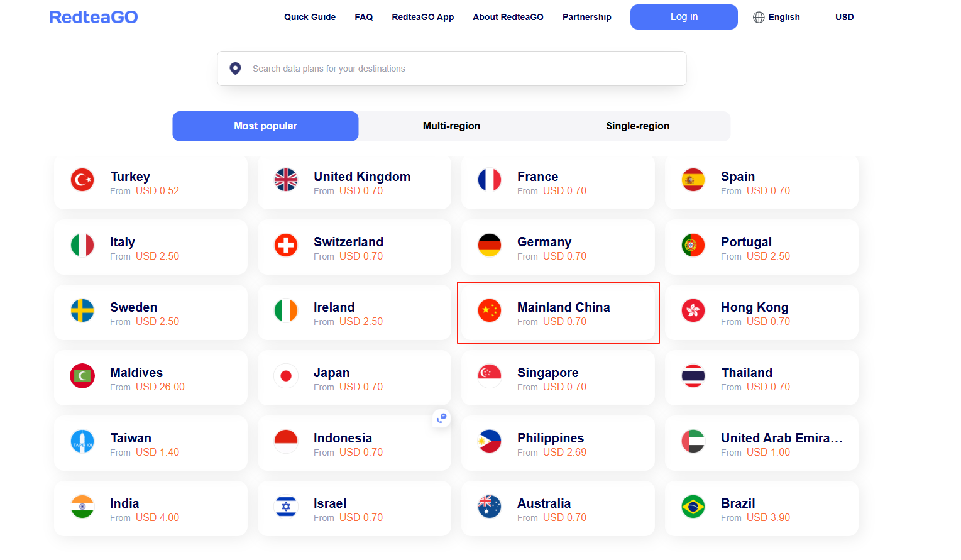Viewport: 961px width, 560px height.
Task: Click the RedteaGO logo
Action: pos(94,17)
